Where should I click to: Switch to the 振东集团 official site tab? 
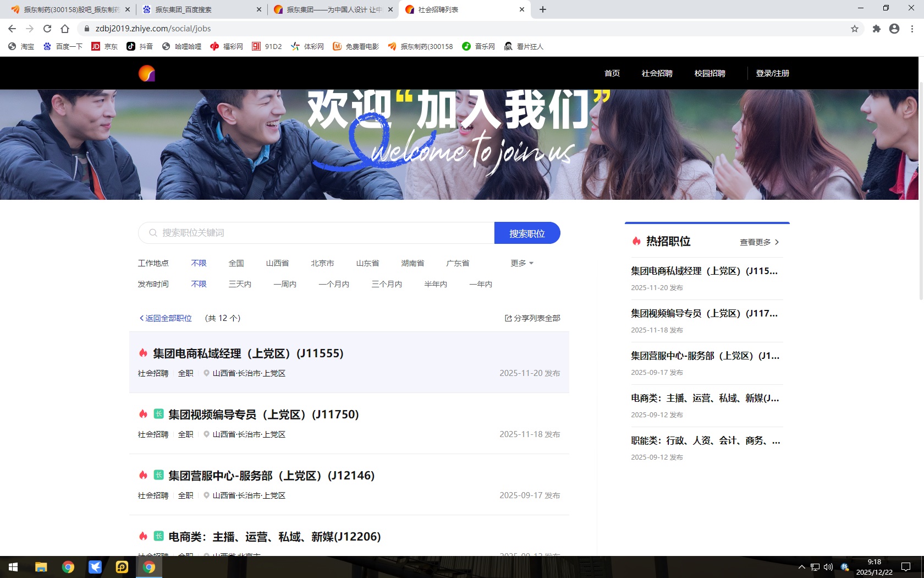333,9
